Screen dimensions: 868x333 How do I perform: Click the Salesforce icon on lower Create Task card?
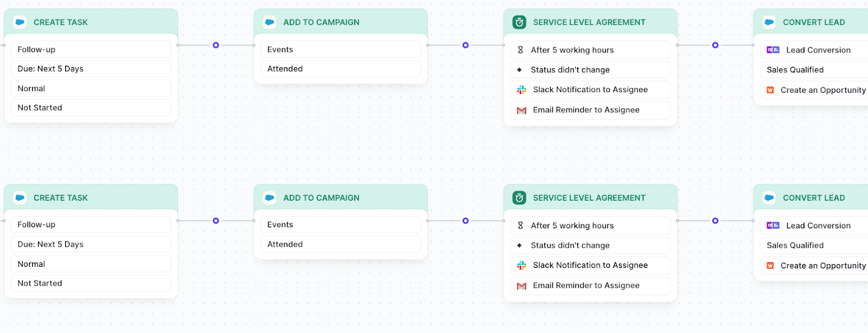[20, 198]
